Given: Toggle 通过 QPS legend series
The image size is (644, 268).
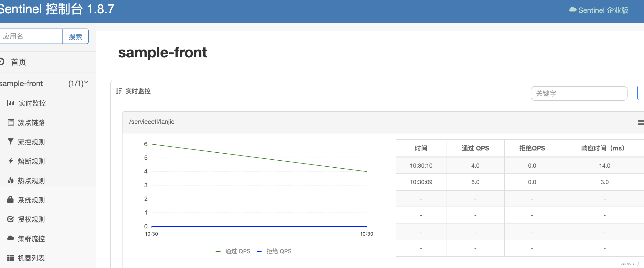Looking at the screenshot, I should [x=233, y=251].
